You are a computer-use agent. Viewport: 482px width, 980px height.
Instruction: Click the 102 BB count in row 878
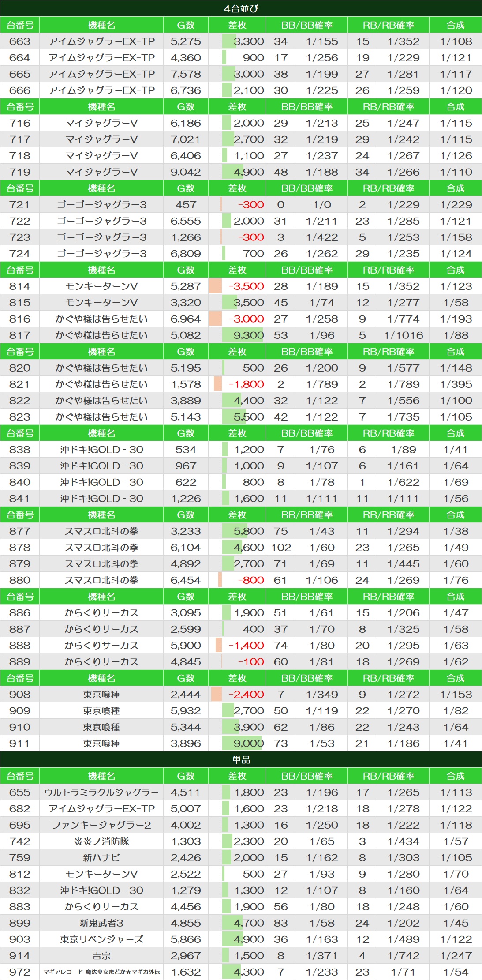tap(281, 548)
